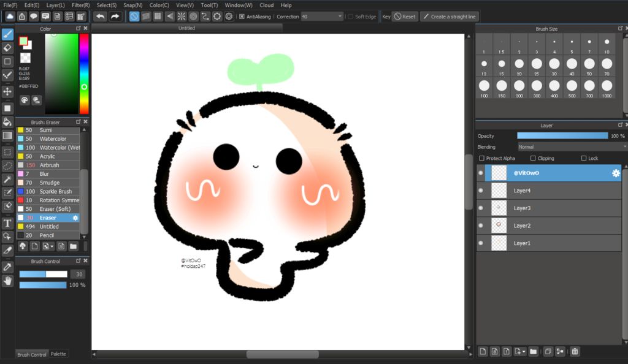The width and height of the screenshot is (628, 364).
Task: Click the rainbow hue slider
Action: (83, 74)
